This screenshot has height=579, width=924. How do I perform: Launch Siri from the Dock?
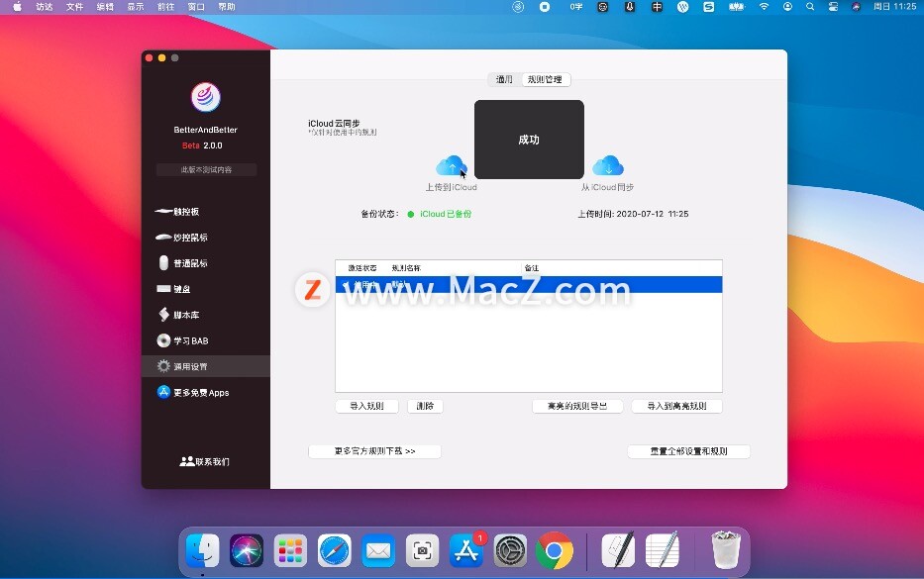[247, 550]
